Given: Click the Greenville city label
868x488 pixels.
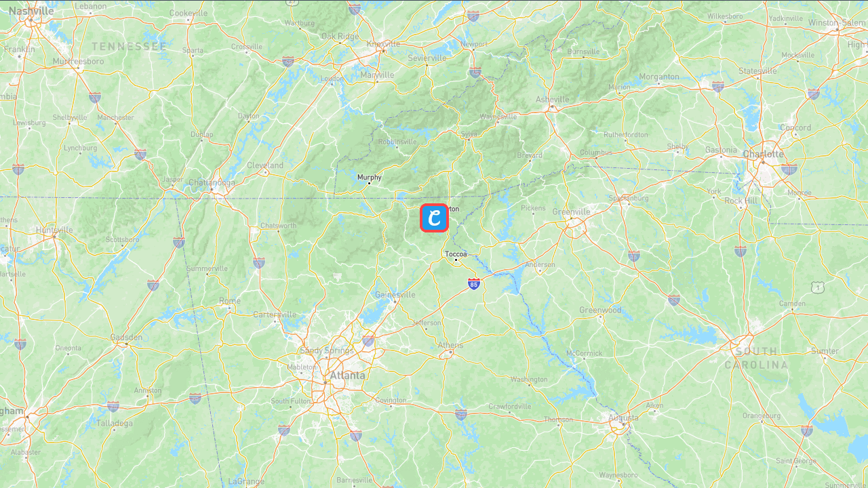Looking at the screenshot, I should coord(571,212).
